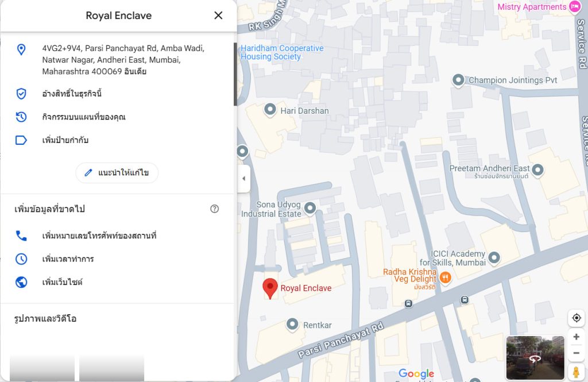The image size is (588, 382).
Task: Show my current location on the map
Action: (577, 318)
